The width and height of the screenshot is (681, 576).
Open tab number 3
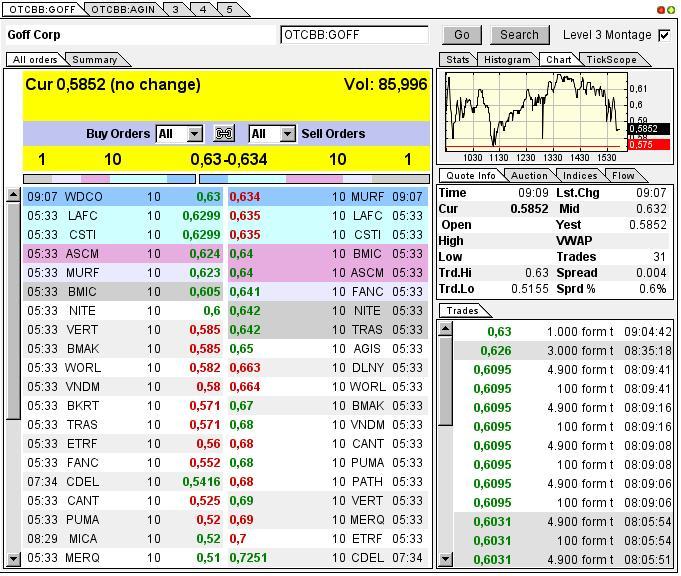[175, 10]
